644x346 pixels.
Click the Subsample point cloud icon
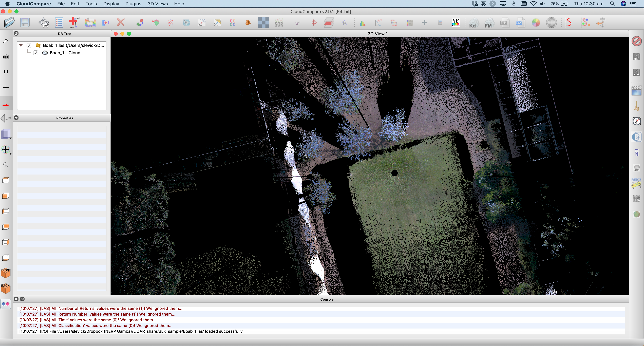[171, 23]
